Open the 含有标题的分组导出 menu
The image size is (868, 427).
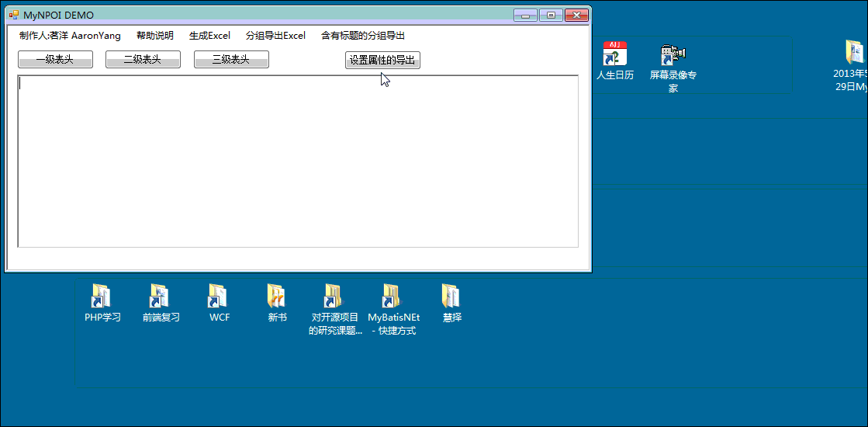pyautogui.click(x=363, y=36)
